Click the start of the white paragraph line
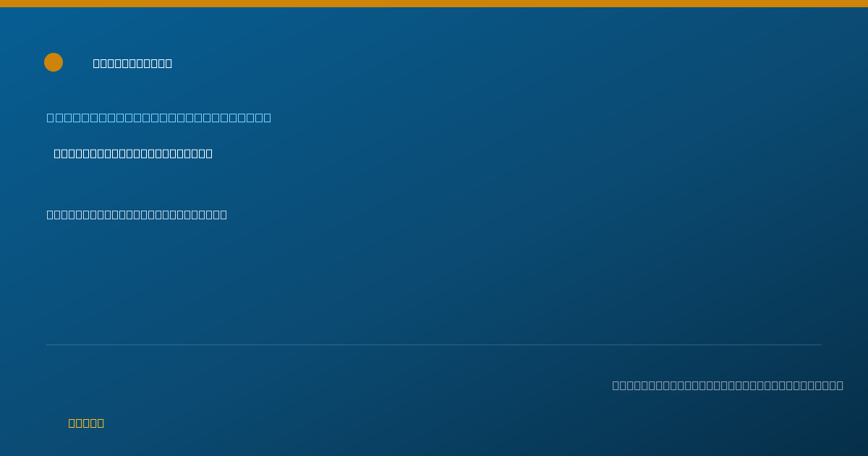This screenshot has height=456, width=868. point(51,214)
